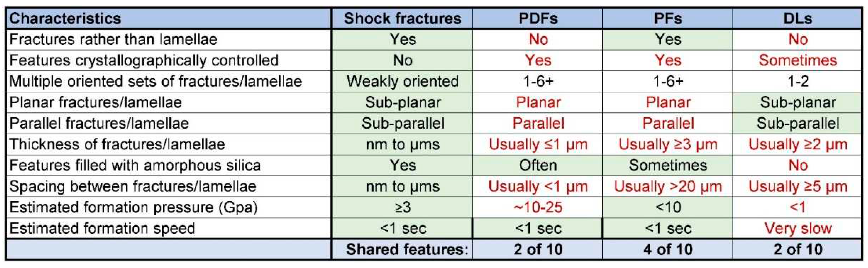Click the '4 of 10' summary cell

(667, 250)
